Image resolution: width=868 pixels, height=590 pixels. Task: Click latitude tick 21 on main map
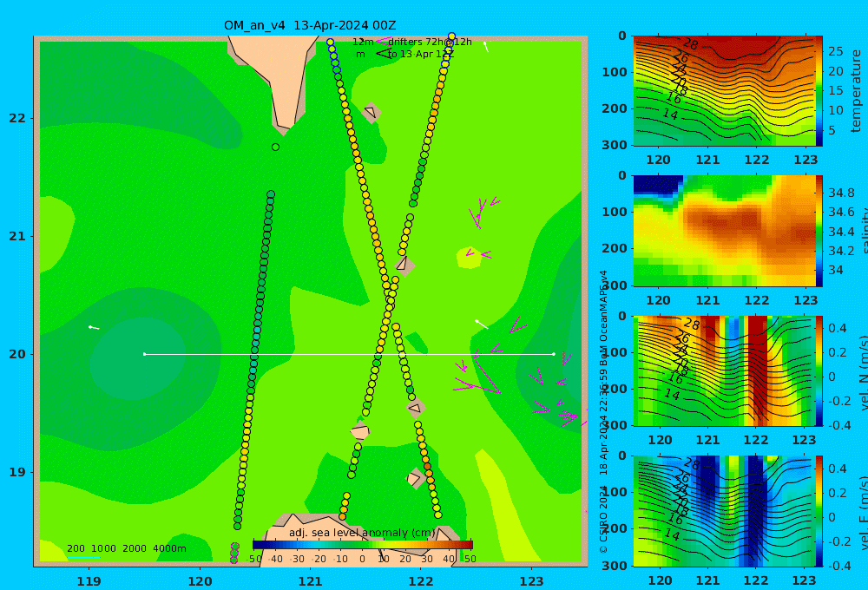[17, 236]
